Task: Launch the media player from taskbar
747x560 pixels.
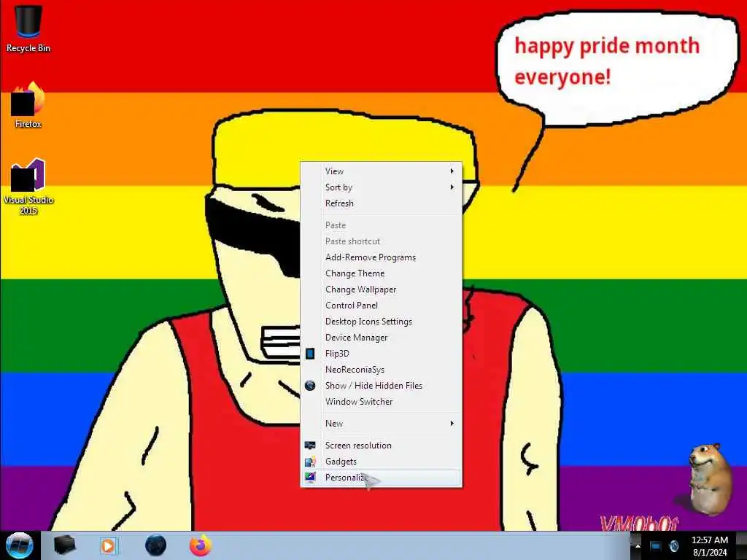Action: (109, 545)
